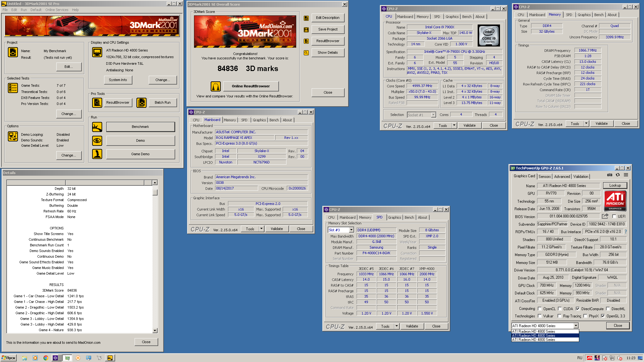Toggle the OpenCL checkbox
Viewport: 644px width, 362px height.
tap(540, 309)
